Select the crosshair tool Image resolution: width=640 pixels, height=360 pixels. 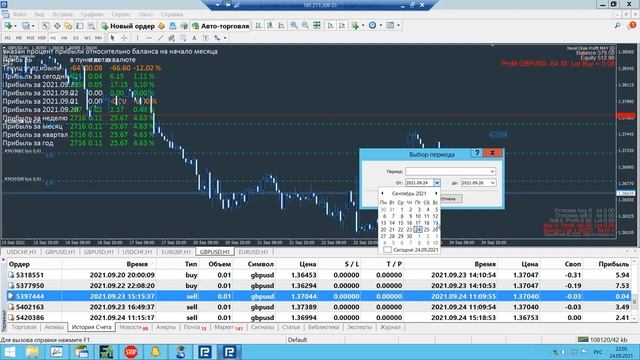pyautogui.click(x=124, y=38)
